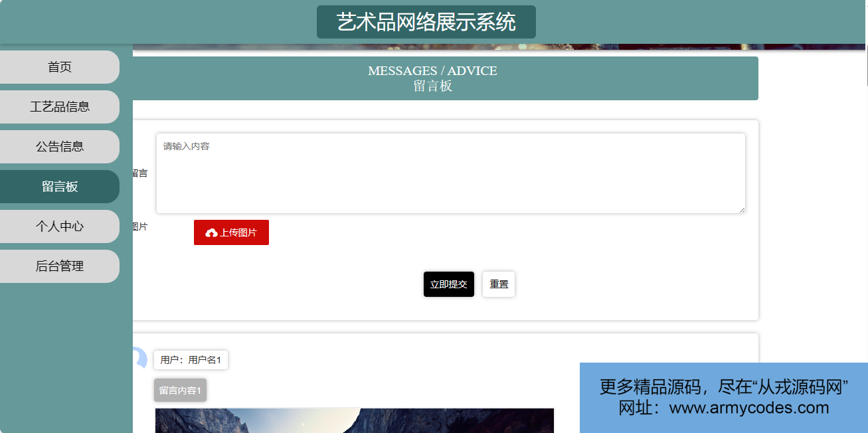Image resolution: width=868 pixels, height=433 pixels.
Task: Go to 工艺品信息 page
Action: (x=60, y=107)
